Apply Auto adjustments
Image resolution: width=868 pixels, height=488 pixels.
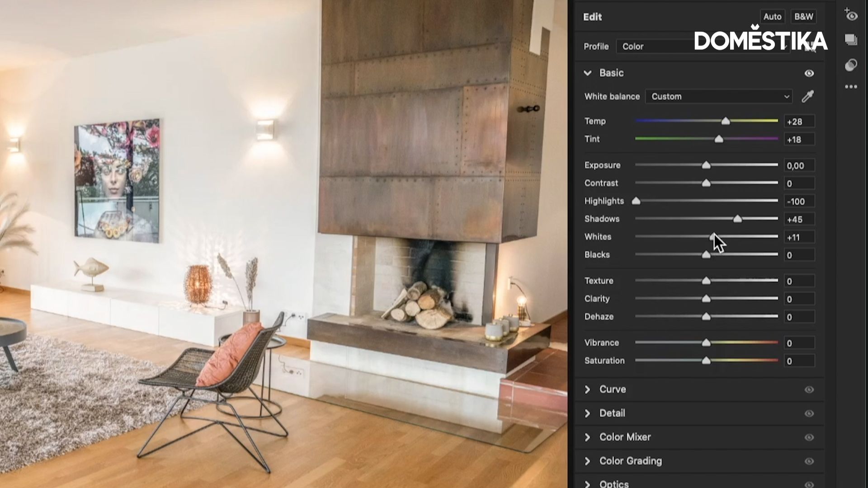click(772, 17)
